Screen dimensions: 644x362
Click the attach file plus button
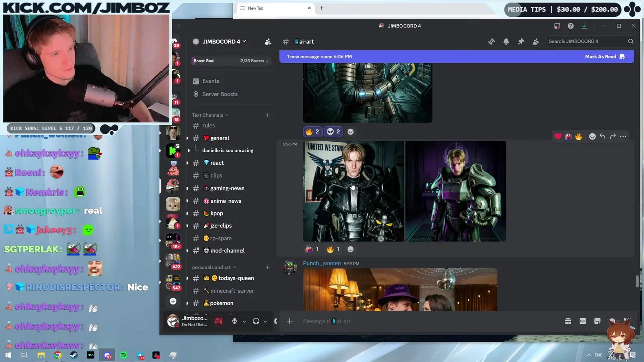(x=290, y=321)
